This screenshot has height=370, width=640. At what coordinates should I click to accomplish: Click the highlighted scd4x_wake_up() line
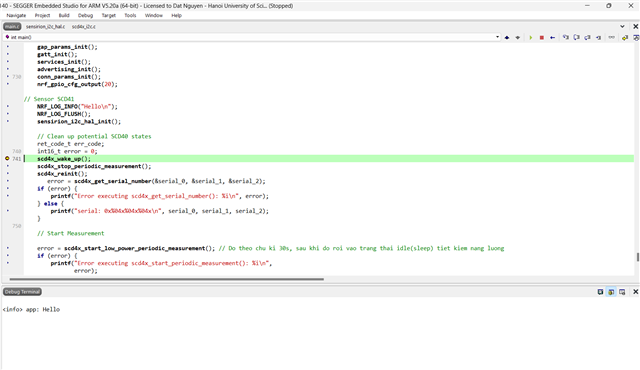pyautogui.click(x=329, y=159)
